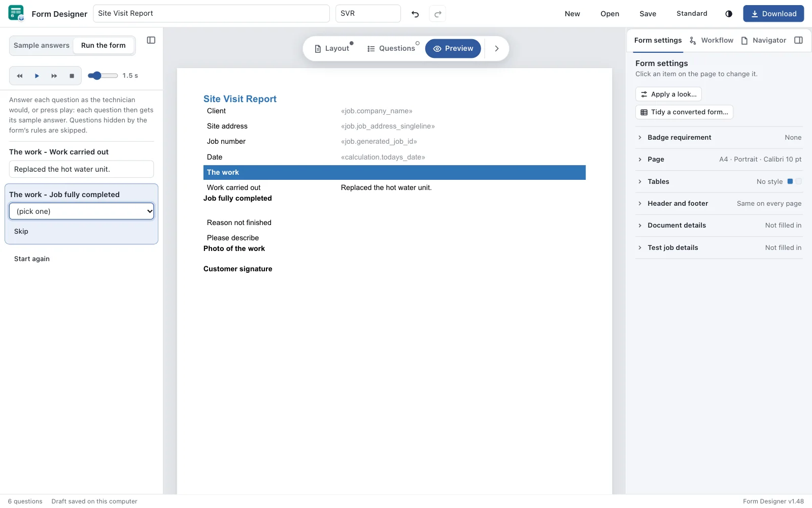
Task: Select The work section header bar
Action: (x=394, y=172)
